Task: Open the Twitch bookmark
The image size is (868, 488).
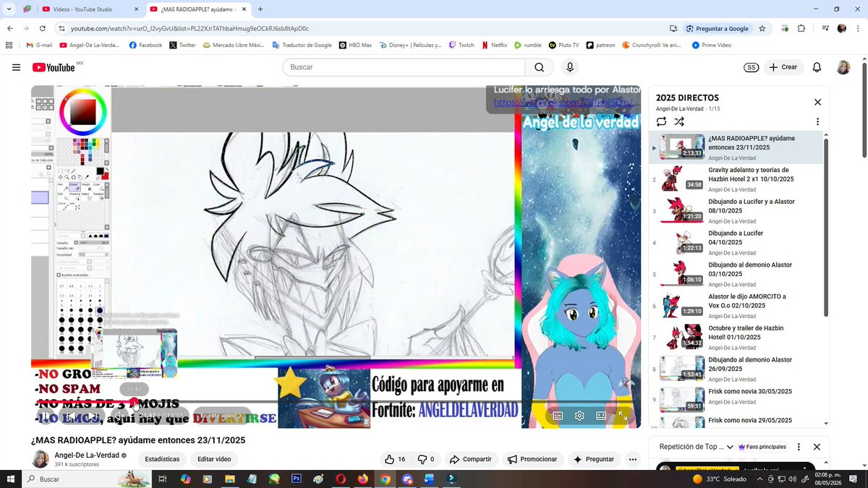Action: [x=461, y=45]
